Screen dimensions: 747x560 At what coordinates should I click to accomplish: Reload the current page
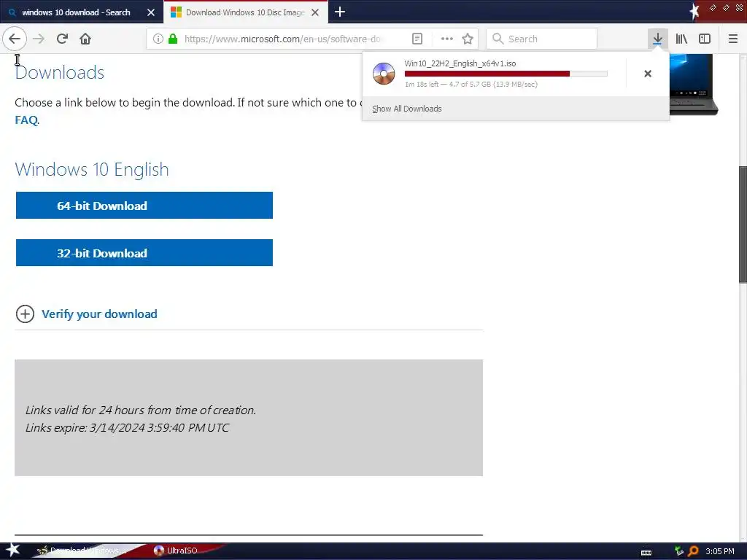click(x=62, y=39)
